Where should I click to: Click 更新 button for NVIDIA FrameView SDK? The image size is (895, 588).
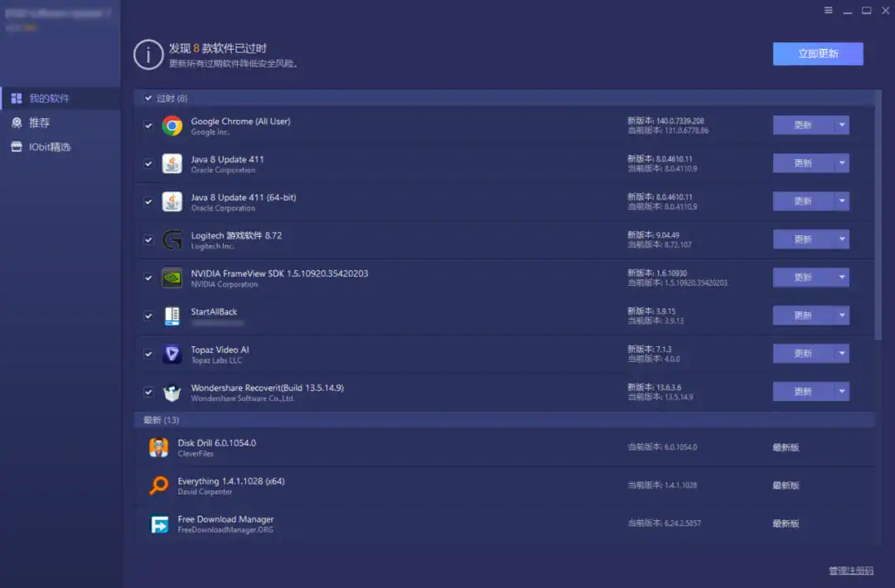click(x=803, y=277)
